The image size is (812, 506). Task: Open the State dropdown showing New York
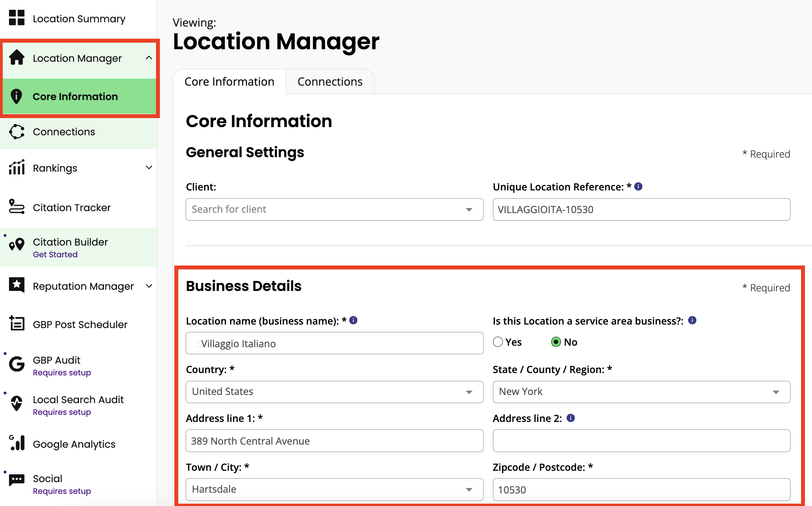[642, 392]
